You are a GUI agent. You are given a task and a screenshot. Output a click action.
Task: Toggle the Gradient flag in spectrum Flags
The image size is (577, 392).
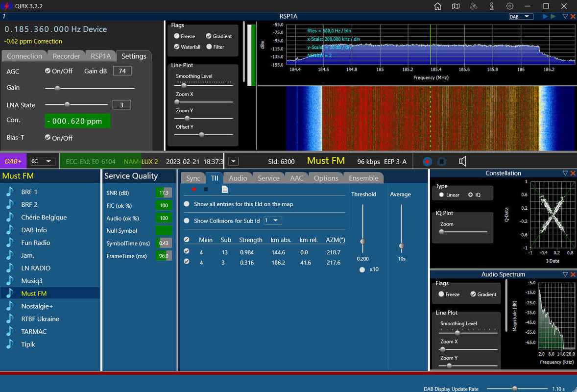(x=209, y=36)
